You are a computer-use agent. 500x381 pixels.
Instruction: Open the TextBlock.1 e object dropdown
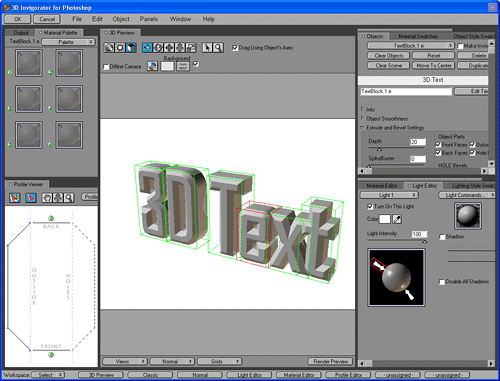tap(411, 46)
